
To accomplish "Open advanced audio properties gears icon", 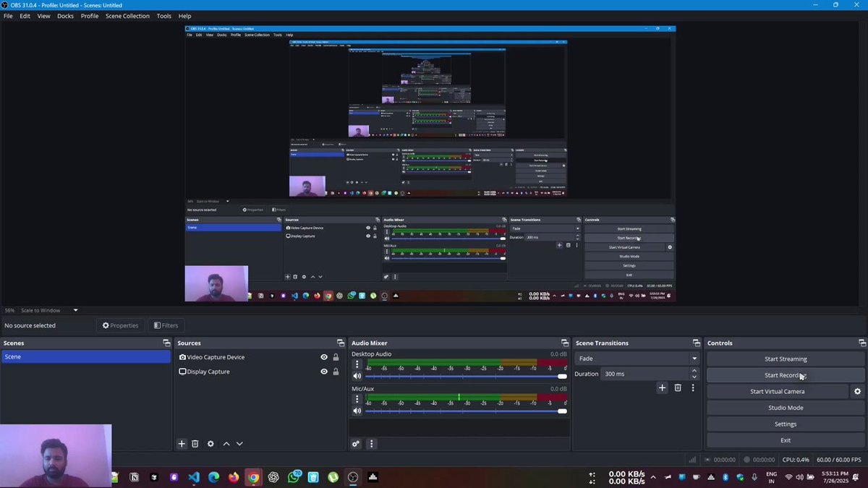I will point(356,444).
